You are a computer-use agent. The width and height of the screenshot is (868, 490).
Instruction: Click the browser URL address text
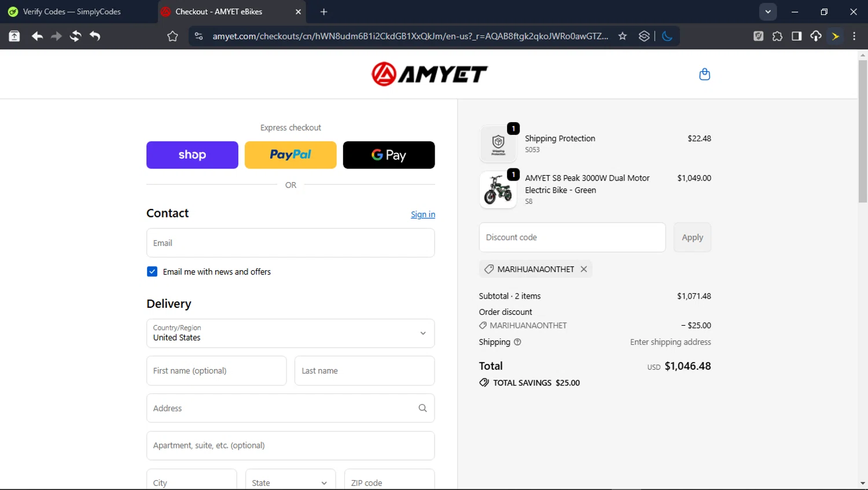point(410,36)
